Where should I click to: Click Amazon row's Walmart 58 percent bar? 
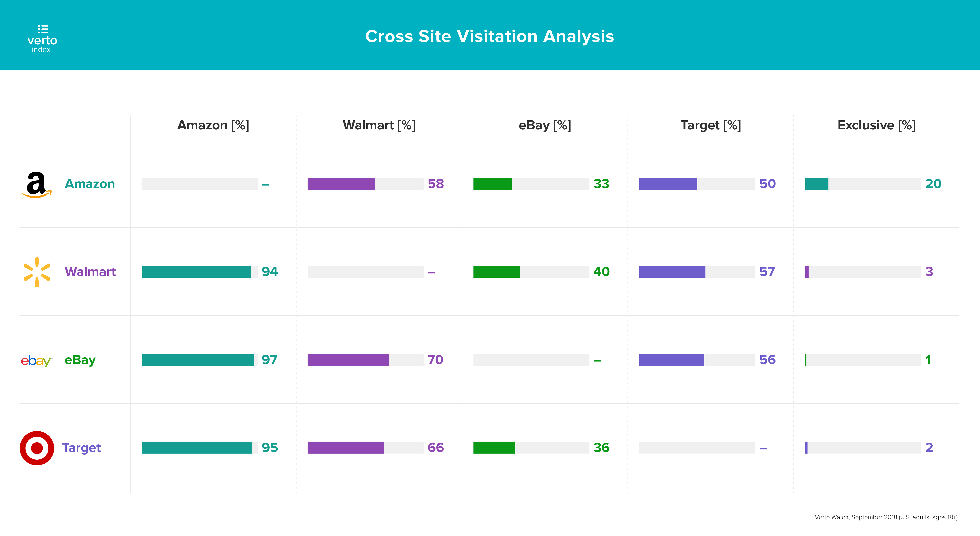point(341,184)
